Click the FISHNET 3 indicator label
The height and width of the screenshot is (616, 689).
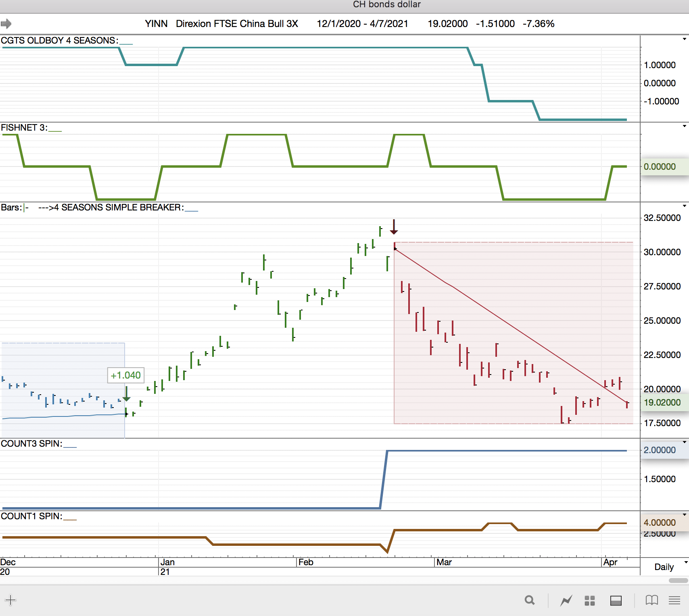pyautogui.click(x=24, y=127)
